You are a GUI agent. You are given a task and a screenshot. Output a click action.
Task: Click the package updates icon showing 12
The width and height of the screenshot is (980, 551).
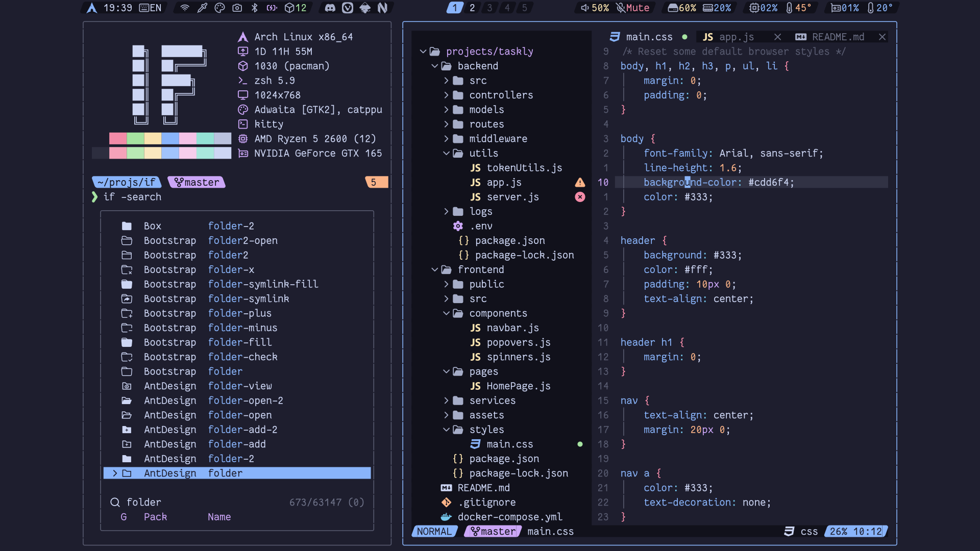click(x=296, y=8)
